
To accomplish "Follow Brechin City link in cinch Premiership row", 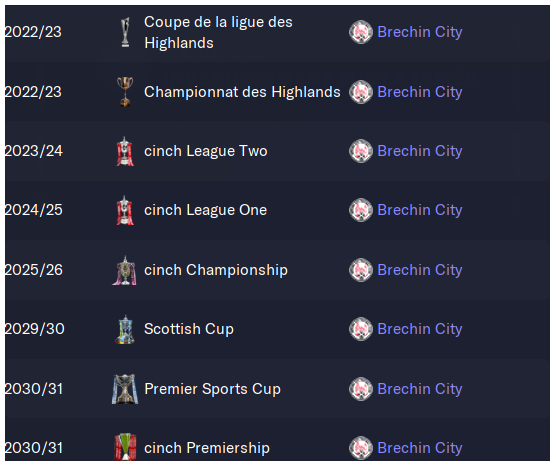I will [420, 448].
